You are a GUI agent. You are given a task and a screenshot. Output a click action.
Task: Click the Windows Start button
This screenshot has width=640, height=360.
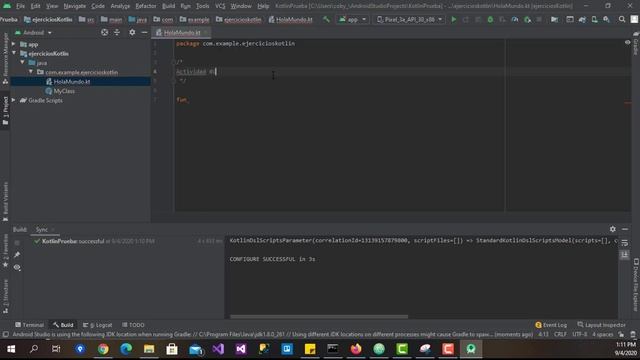(11, 349)
